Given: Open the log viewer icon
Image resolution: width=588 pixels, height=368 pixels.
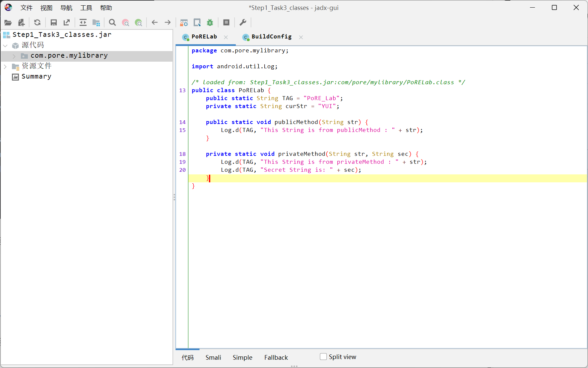Looking at the screenshot, I should [227, 23].
